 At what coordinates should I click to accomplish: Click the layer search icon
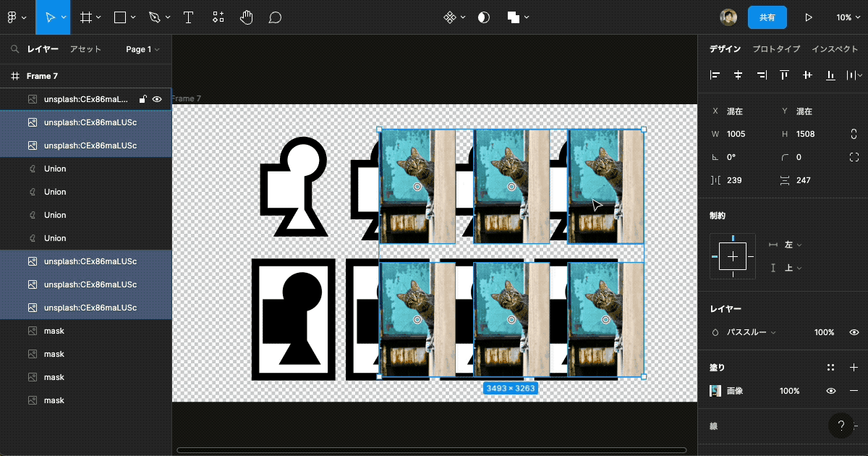tap(14, 49)
